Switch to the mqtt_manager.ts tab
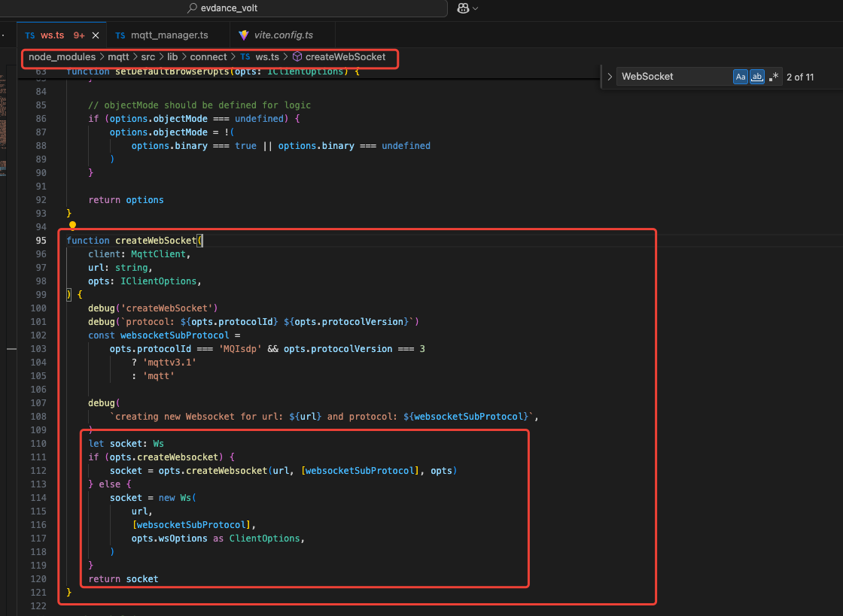Image resolution: width=843 pixels, height=616 pixels. pos(169,35)
